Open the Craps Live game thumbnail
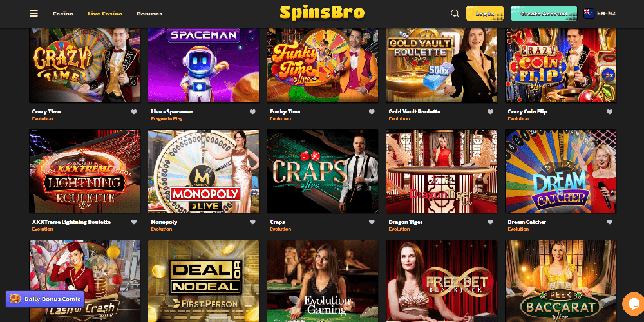Image resolution: width=644 pixels, height=322 pixels. pyautogui.click(x=323, y=171)
